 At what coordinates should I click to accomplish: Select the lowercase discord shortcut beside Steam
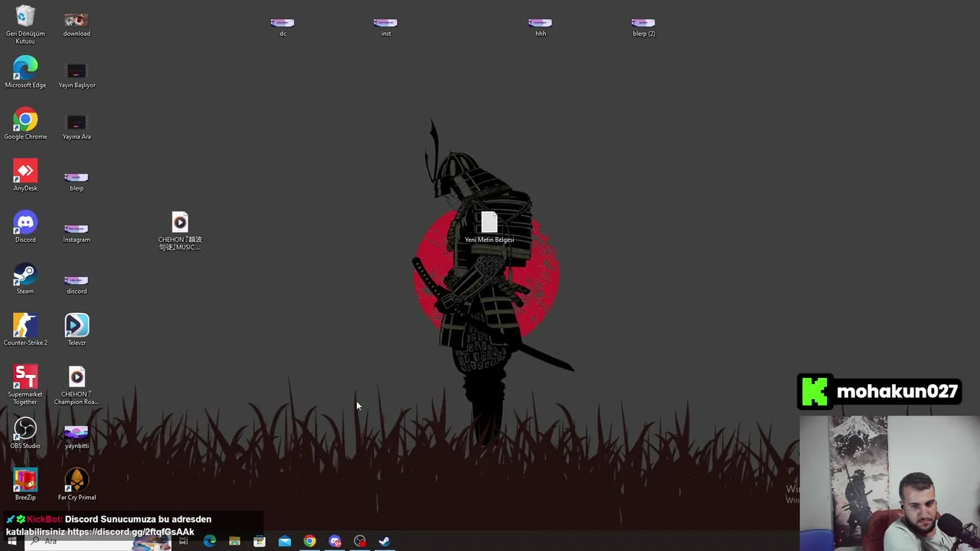pos(77,284)
